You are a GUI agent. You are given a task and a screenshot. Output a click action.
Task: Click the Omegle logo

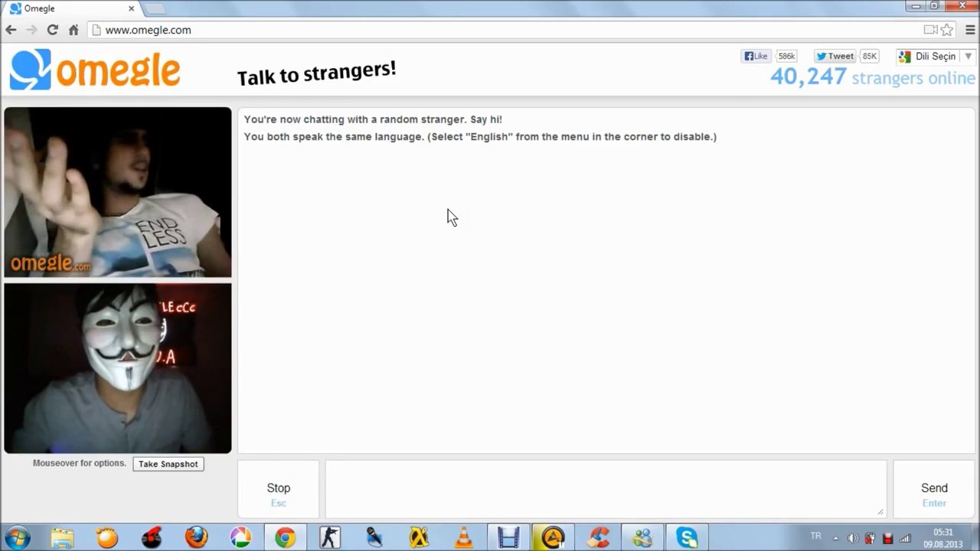click(x=95, y=70)
